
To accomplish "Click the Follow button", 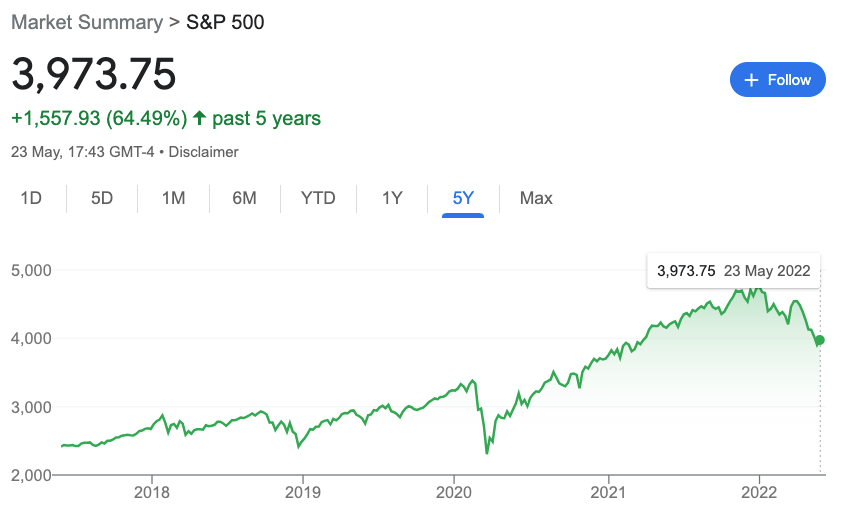I will click(777, 80).
